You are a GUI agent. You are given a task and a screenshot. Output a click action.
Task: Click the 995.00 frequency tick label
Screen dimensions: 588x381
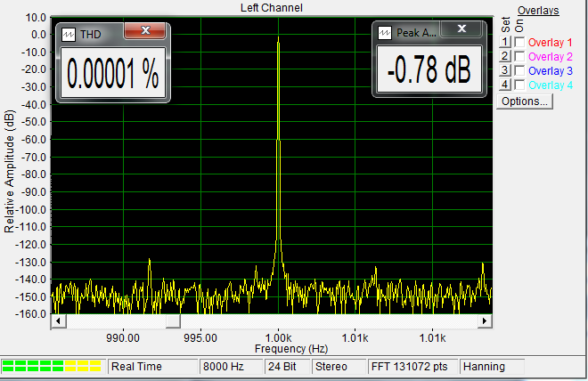click(x=200, y=338)
